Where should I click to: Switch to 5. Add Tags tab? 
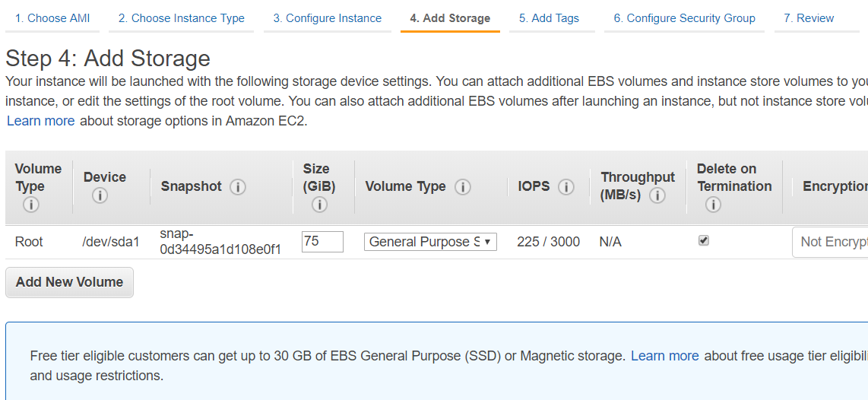pyautogui.click(x=549, y=18)
